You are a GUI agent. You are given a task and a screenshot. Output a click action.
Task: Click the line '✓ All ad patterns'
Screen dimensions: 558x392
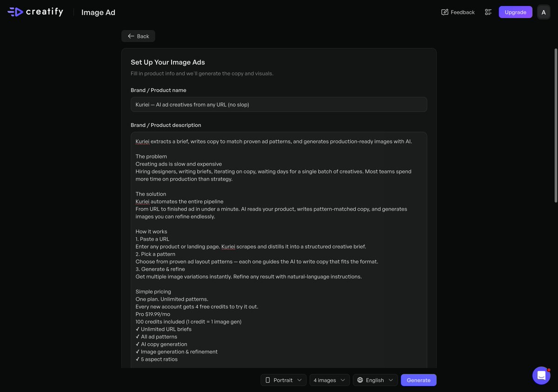coord(157,337)
